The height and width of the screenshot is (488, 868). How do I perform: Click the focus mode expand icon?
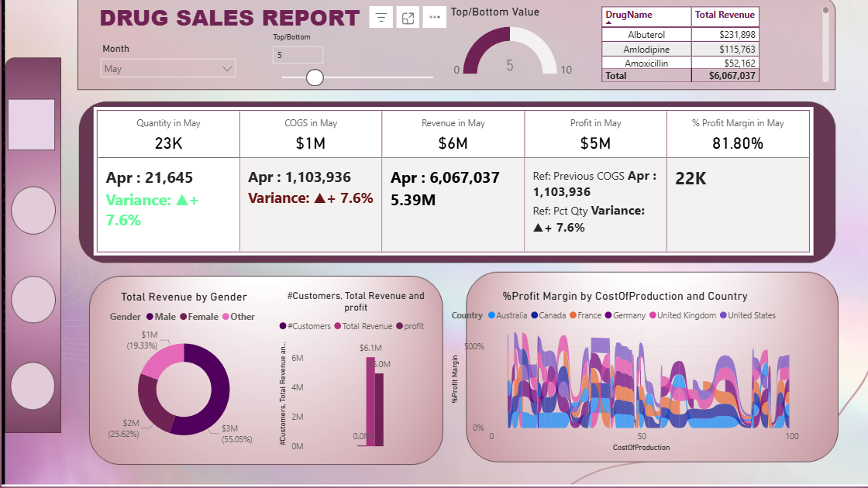click(408, 18)
